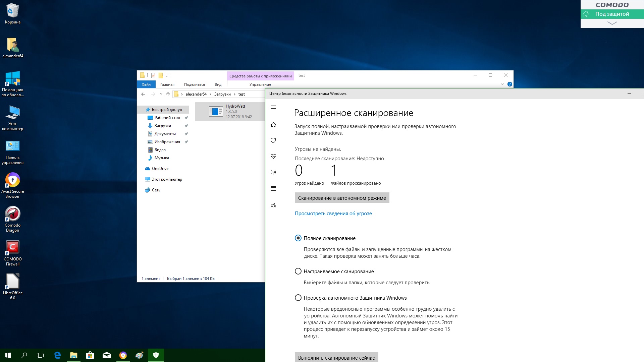Screen dimensions: 644x362
Task: Open family options icon in sidebar
Action: pos(273,205)
